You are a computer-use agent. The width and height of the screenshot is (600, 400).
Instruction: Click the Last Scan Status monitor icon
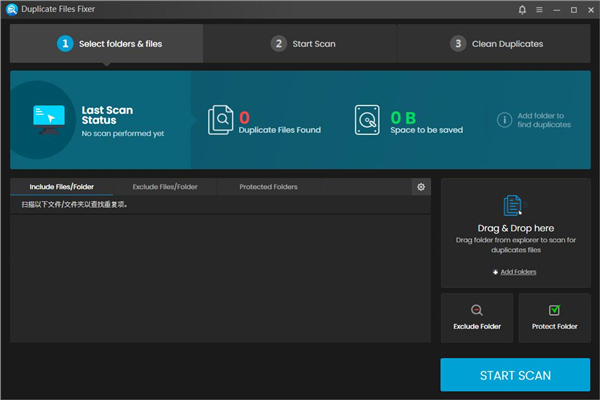point(48,120)
